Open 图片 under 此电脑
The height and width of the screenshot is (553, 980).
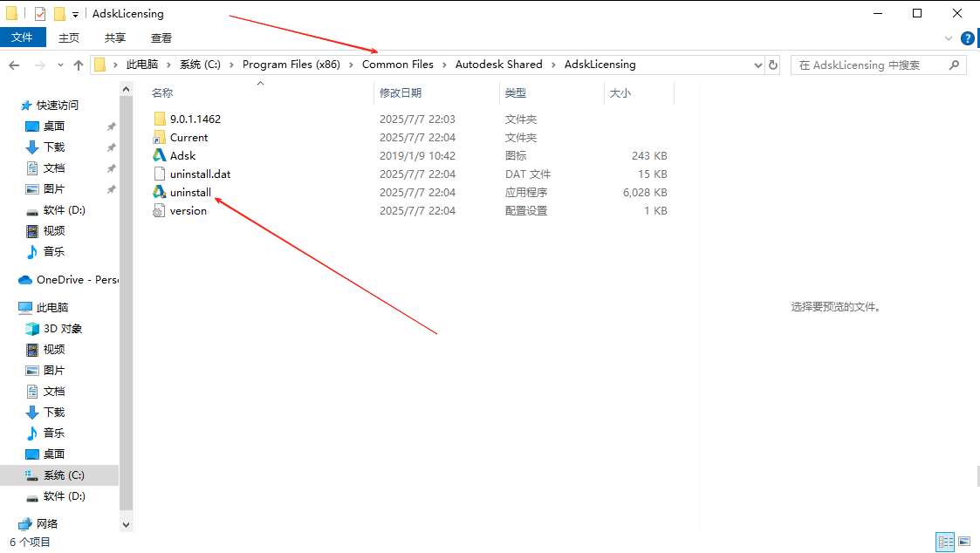tap(54, 371)
